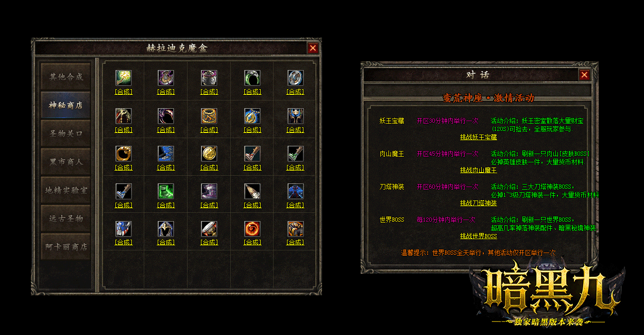Image resolution: width=644 pixels, height=335 pixels.
Task: Click the glowing green boots icon
Action: coord(166,192)
